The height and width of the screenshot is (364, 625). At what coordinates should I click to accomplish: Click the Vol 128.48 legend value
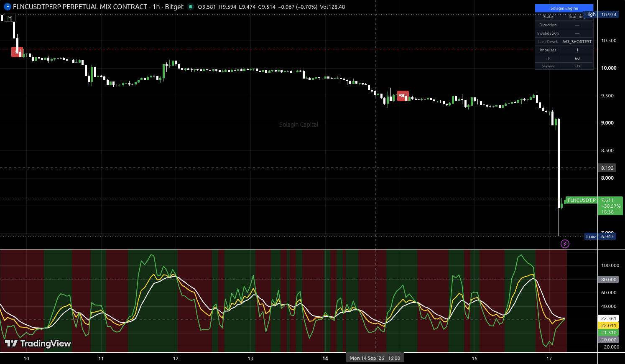(x=332, y=7)
